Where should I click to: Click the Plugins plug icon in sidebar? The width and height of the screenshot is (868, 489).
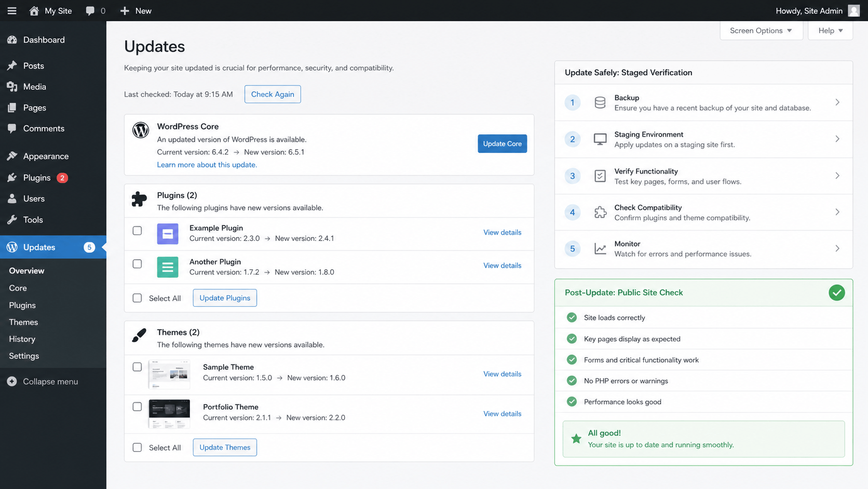tap(12, 178)
